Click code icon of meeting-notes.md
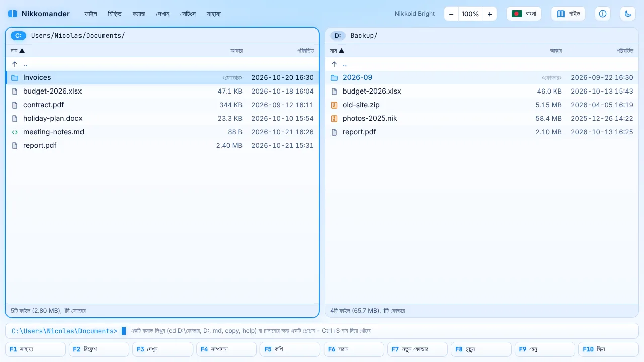Image resolution: width=644 pixels, height=362 pixels. tap(15, 132)
